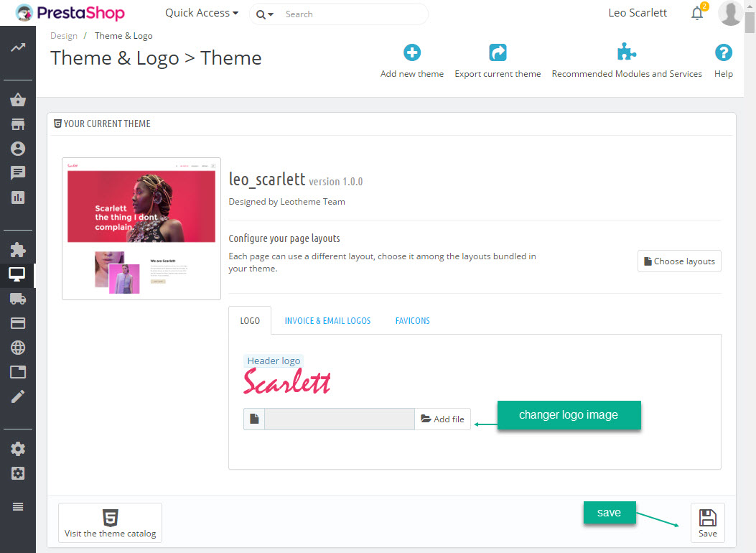Click the Choose layouts button

point(679,261)
